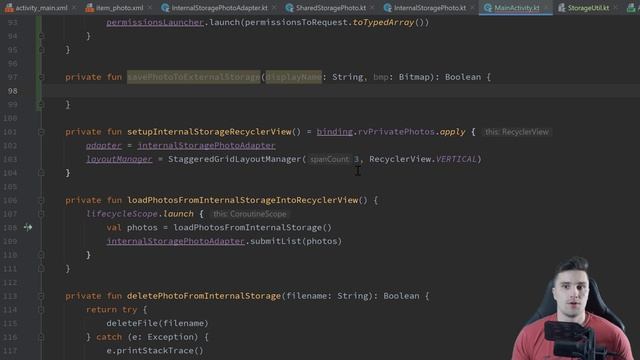Click the loadPhotosFromInternalStorage() call on line 108

pos(252,227)
